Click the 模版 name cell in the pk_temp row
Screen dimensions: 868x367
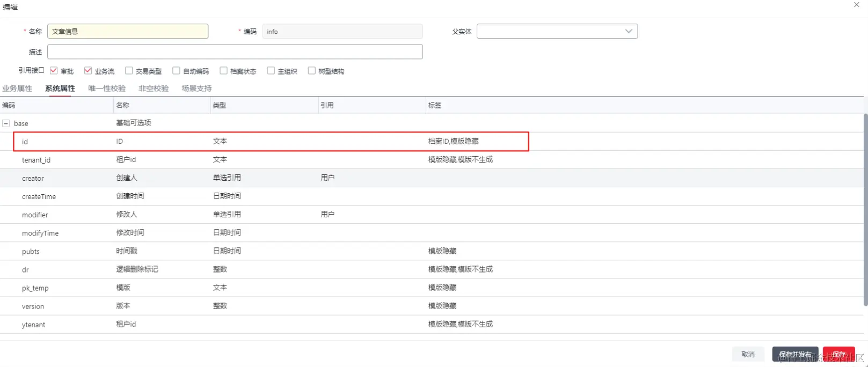(123, 287)
